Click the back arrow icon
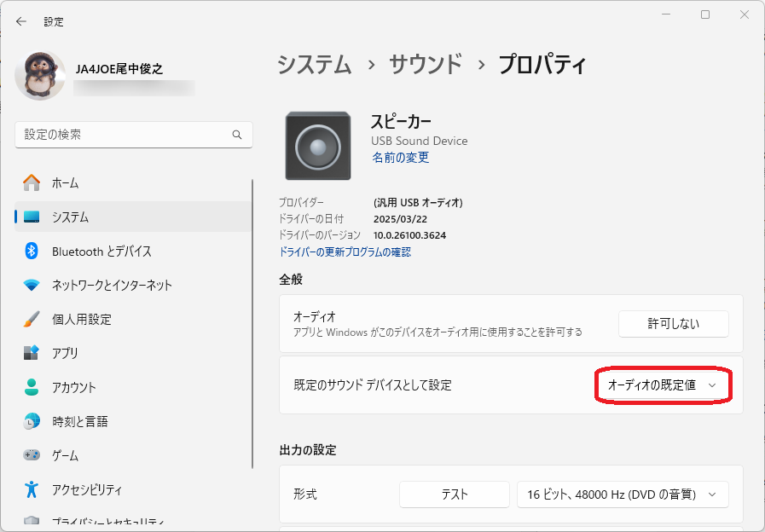 tap(21, 21)
